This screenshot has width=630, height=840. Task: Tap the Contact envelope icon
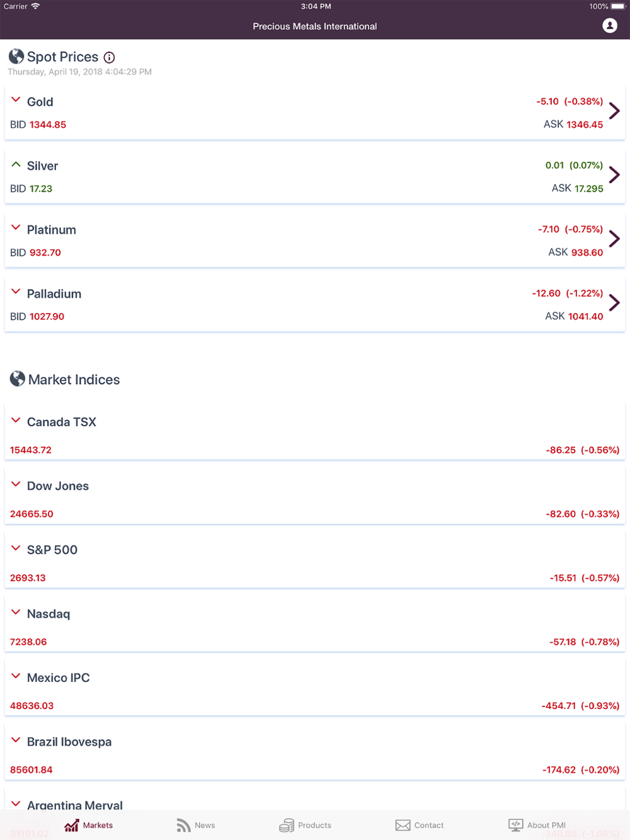click(403, 825)
